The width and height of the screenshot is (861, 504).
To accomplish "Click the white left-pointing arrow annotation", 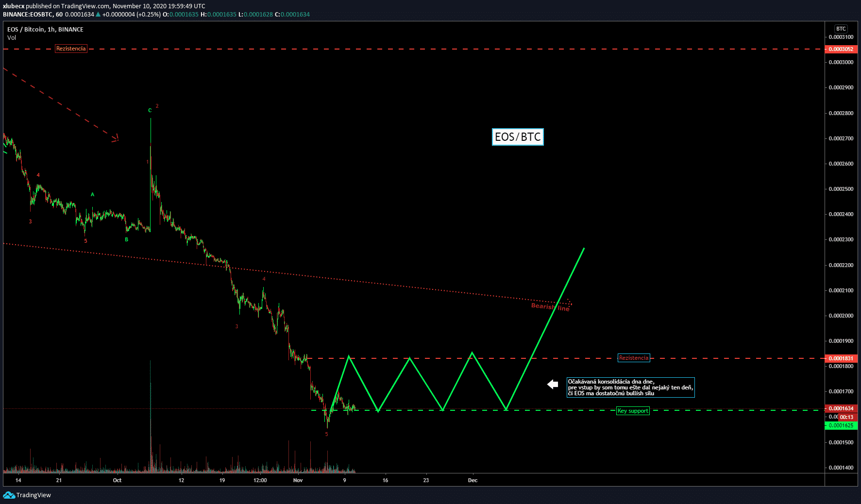I will (x=553, y=385).
